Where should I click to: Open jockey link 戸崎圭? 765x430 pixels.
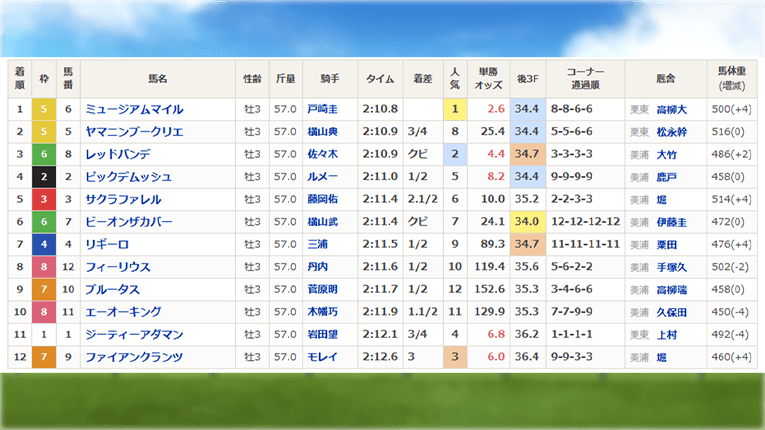pos(322,109)
